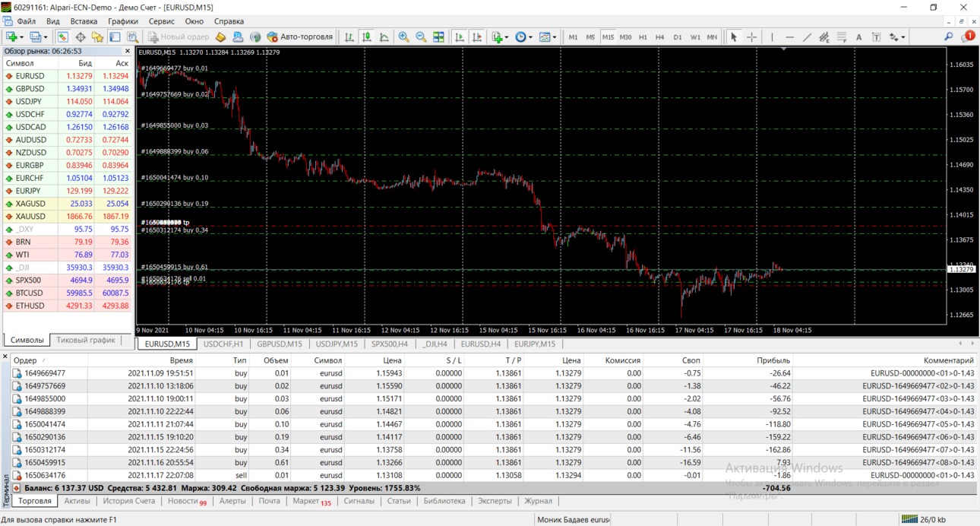Open the search magnifier in toolbar

pyautogui.click(x=948, y=36)
